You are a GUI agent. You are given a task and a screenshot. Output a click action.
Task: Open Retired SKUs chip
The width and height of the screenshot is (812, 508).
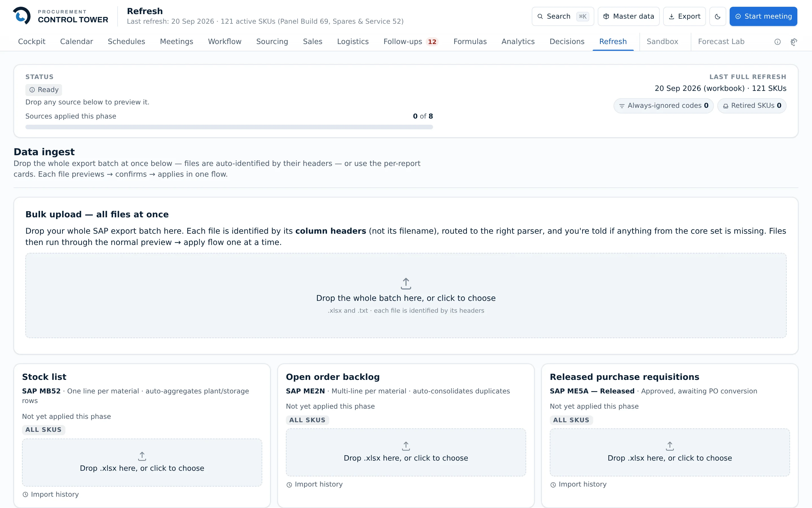752,106
